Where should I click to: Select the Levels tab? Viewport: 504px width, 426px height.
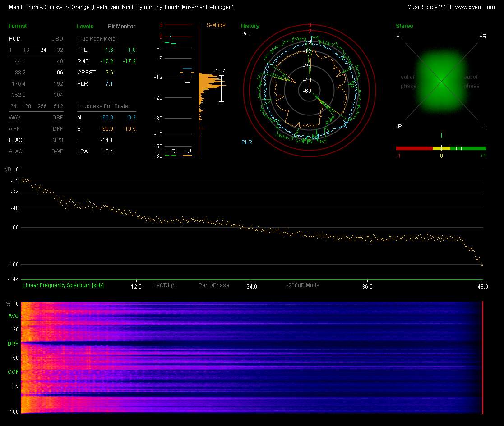(x=85, y=27)
